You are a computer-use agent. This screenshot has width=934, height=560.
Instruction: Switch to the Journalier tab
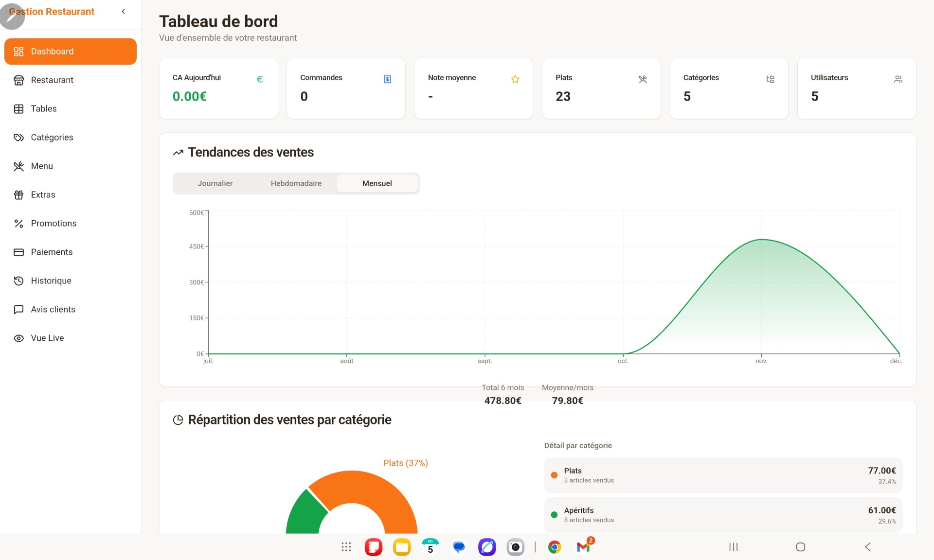215,184
